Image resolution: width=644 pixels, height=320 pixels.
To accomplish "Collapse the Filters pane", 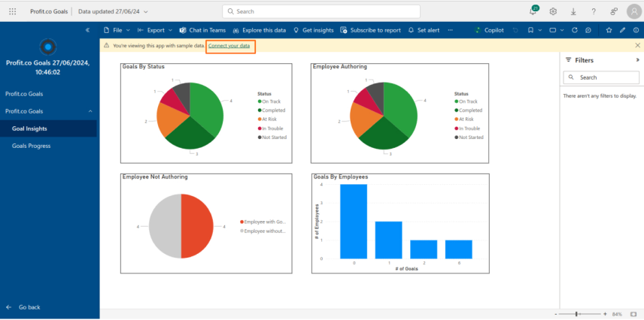I will point(637,60).
